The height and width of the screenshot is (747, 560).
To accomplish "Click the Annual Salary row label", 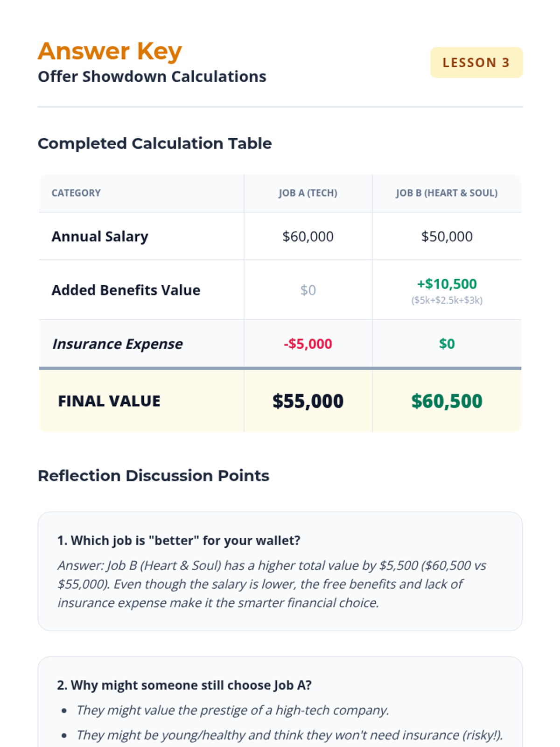I will (100, 236).
